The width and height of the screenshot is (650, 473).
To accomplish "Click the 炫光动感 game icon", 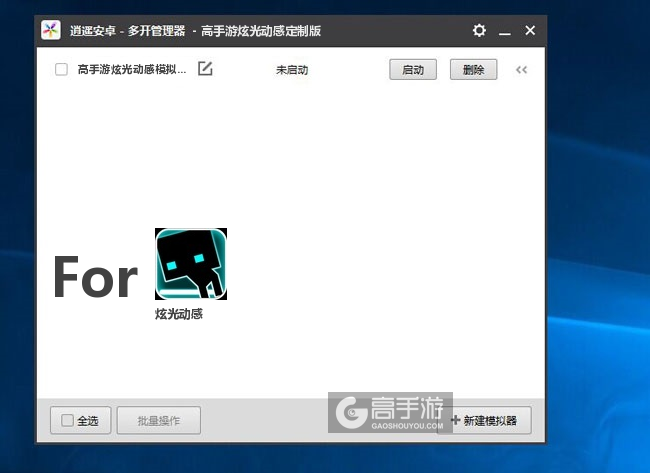I will 191,264.
